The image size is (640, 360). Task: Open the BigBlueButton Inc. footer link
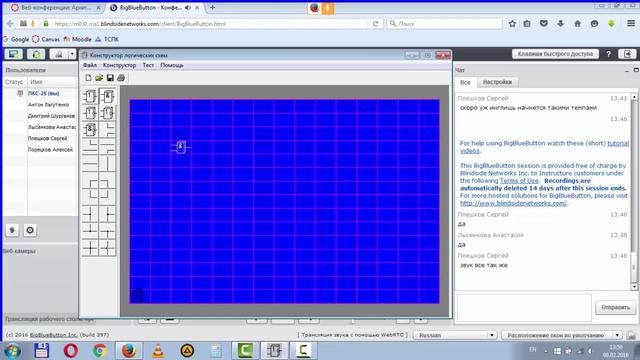(53, 335)
